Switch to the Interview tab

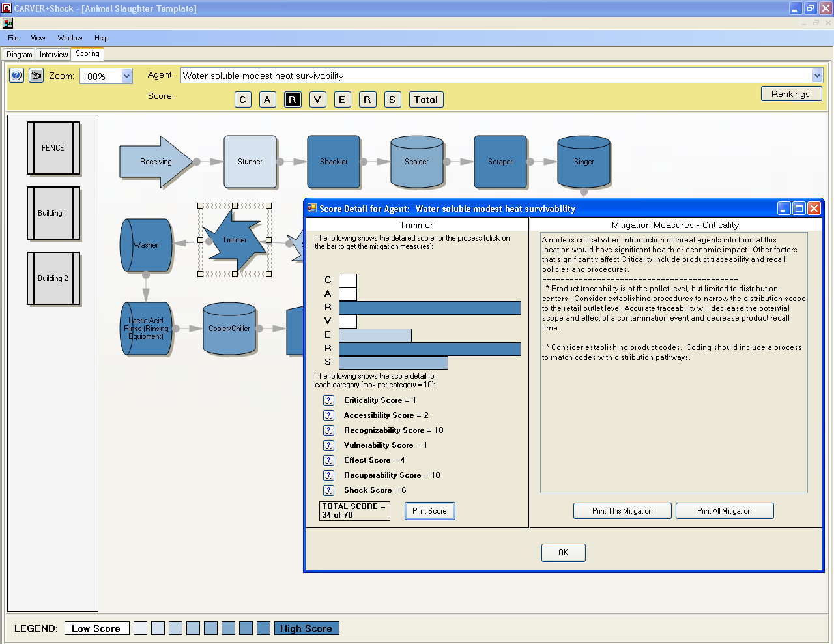click(54, 55)
